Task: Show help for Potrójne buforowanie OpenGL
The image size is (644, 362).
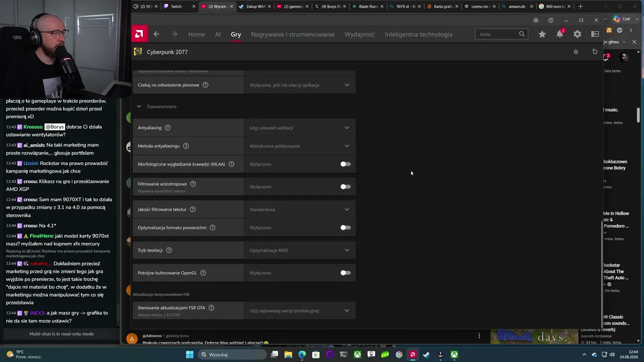Action: (203, 273)
